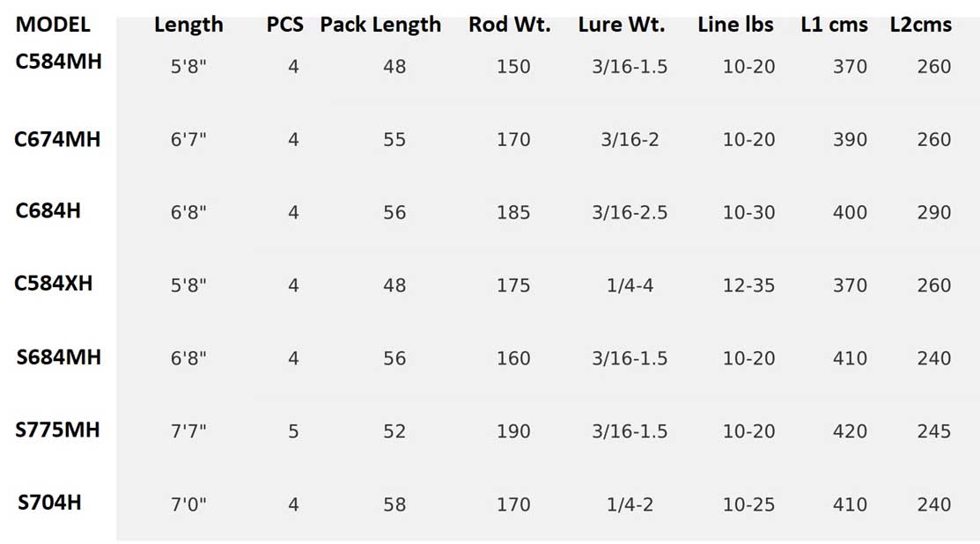Select the L1 cms column header
The width and height of the screenshot is (980, 544).
coord(834,25)
